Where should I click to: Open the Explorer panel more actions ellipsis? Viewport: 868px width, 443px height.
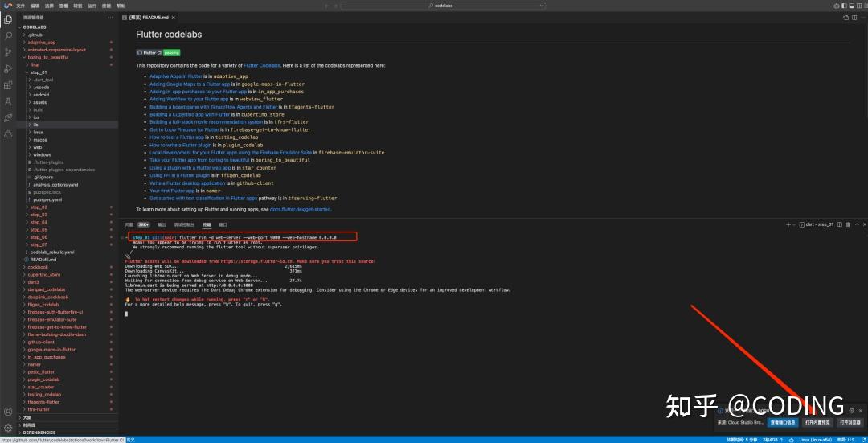(112, 18)
